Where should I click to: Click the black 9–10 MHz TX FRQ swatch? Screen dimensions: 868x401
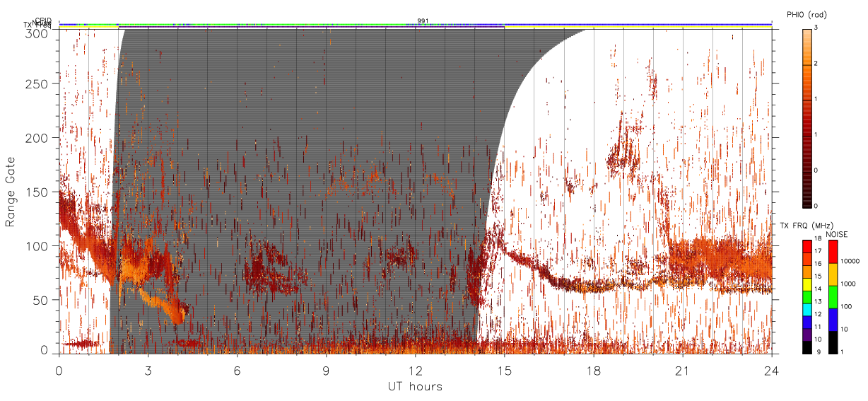(807, 346)
